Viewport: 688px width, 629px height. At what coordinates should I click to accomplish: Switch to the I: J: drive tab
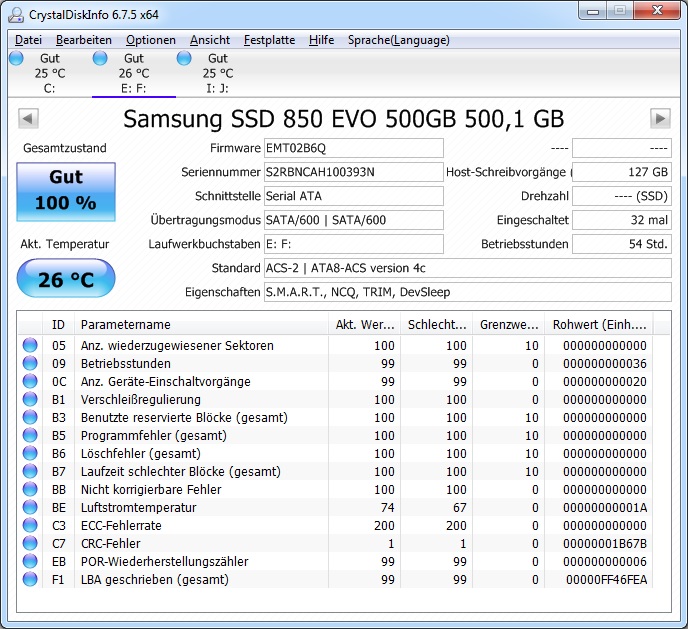(218, 73)
